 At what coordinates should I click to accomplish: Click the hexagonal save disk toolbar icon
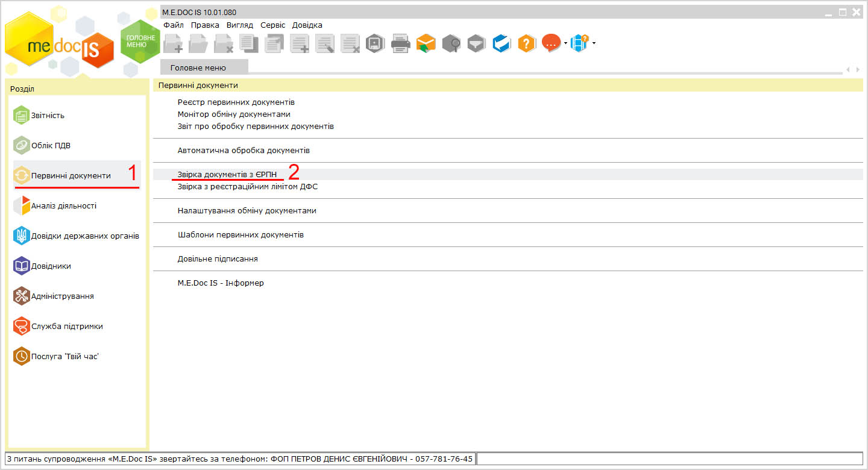coord(375,43)
